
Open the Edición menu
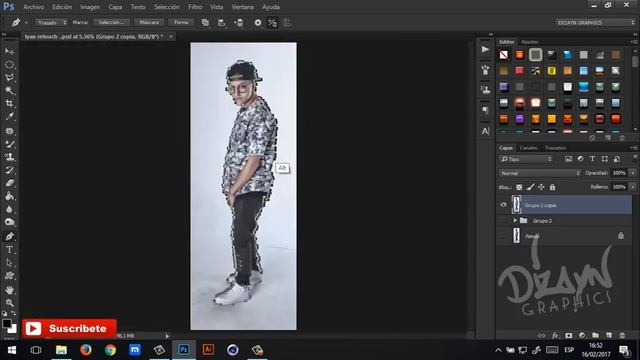coord(62,7)
